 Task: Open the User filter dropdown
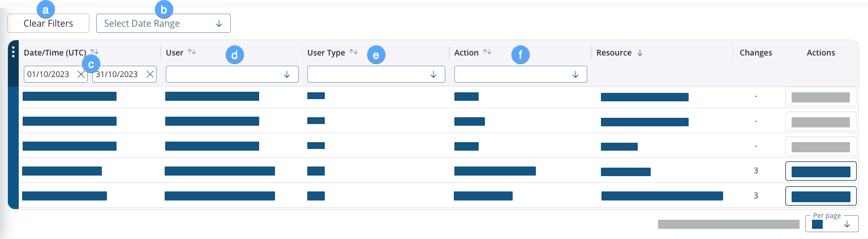[232, 74]
